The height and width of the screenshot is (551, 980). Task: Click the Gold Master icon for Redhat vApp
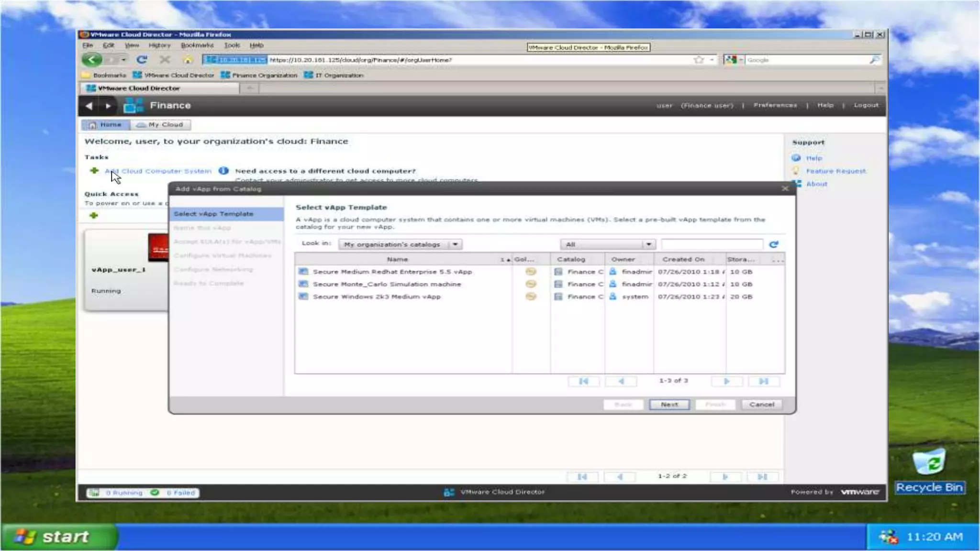coord(530,272)
